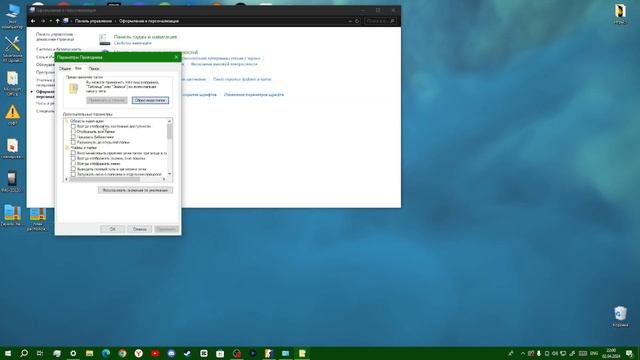Open the Recycle Bin desktop icon
The height and width of the screenshot is (360, 640).
[620, 316]
